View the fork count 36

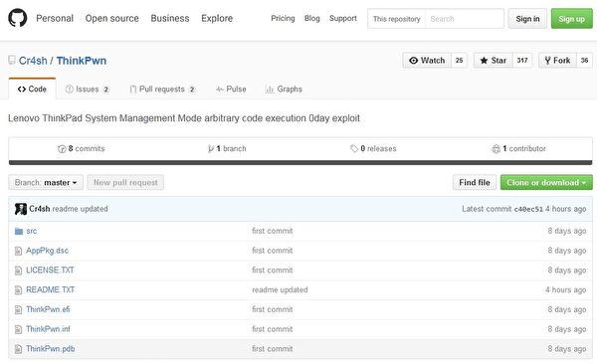(584, 60)
